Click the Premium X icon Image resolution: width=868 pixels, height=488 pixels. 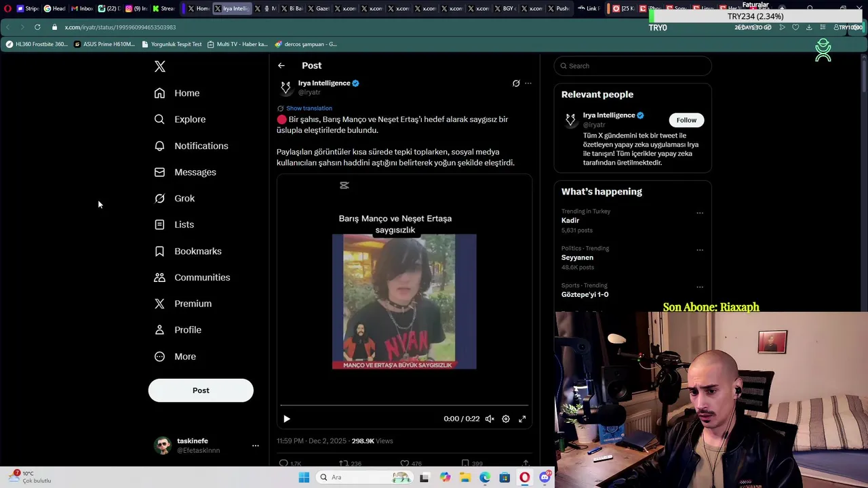(x=159, y=304)
